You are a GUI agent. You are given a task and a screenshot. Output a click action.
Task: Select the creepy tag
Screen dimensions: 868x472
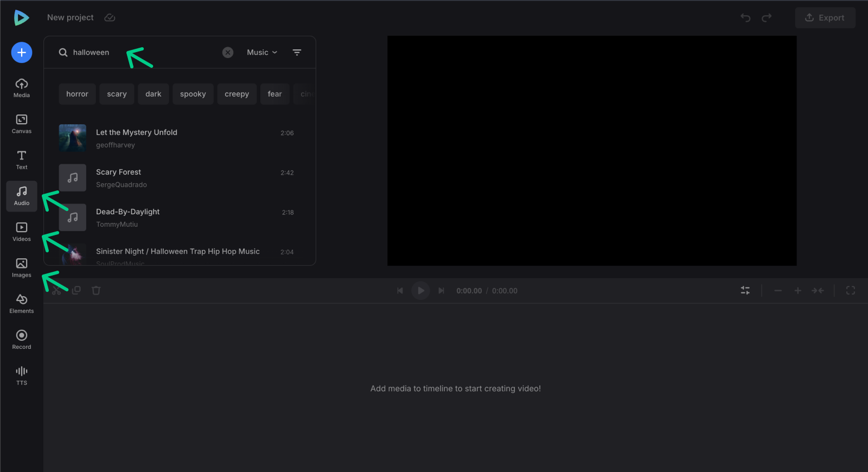click(x=237, y=94)
